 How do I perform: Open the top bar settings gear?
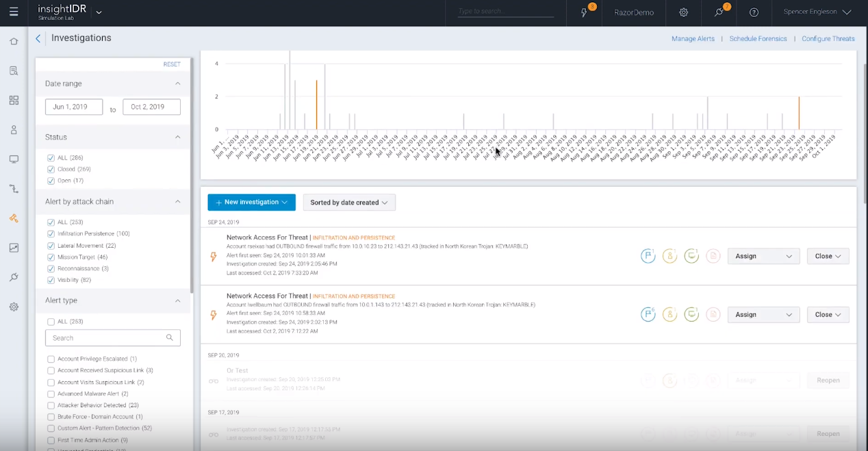click(x=683, y=12)
